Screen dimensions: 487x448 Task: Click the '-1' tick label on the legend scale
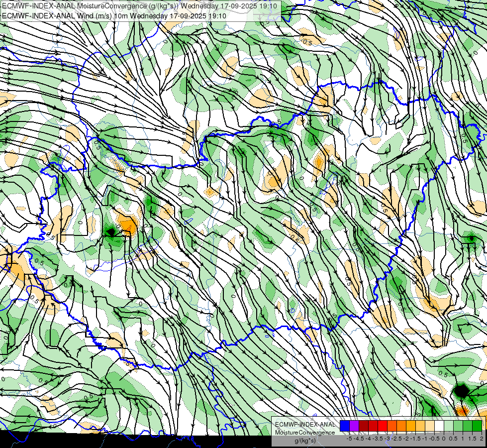tap(425, 439)
